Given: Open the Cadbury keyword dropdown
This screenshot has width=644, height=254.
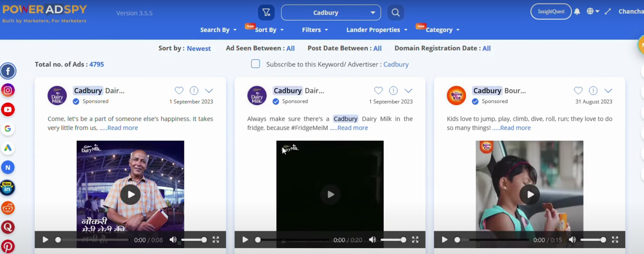Looking at the screenshot, I should pos(331,12).
